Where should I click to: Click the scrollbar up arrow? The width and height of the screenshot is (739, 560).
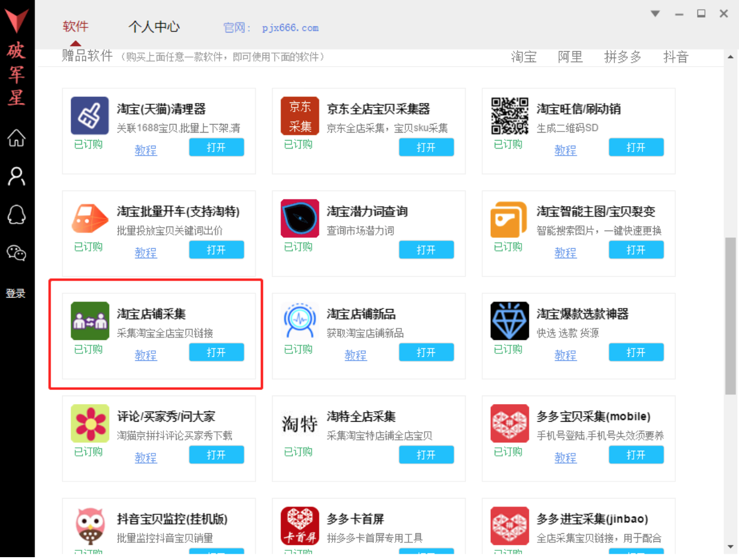coord(730,57)
